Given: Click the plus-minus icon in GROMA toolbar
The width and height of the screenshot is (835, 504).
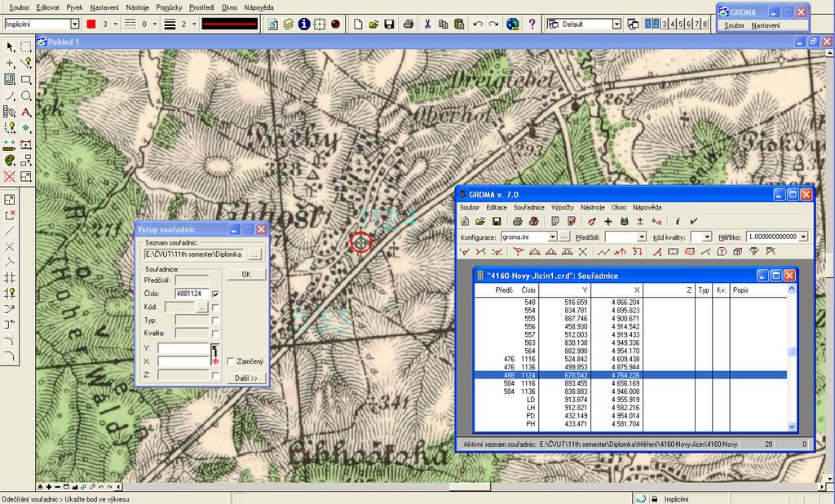Looking at the screenshot, I should pos(640,221).
